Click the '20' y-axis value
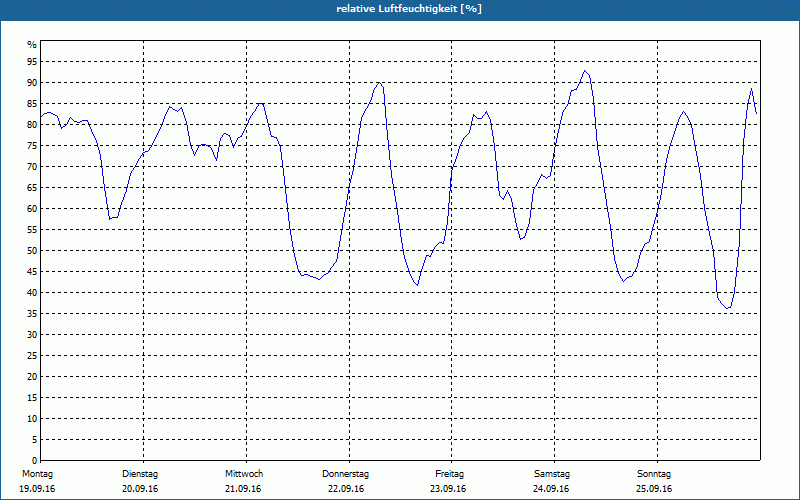Screen dimensions: 800x500 pyautogui.click(x=32, y=377)
